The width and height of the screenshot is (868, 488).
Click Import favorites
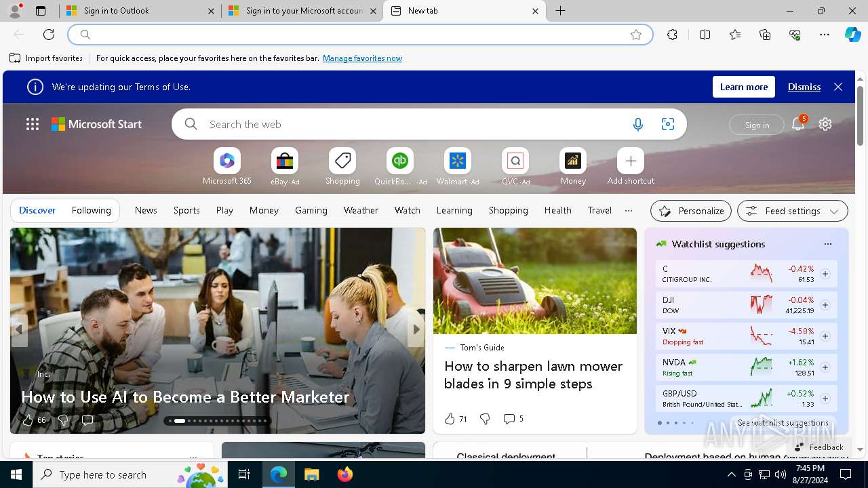tap(46, 58)
